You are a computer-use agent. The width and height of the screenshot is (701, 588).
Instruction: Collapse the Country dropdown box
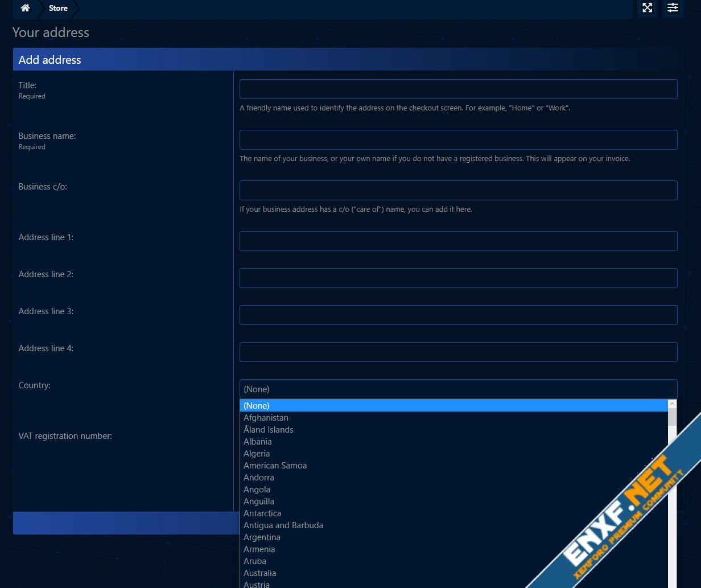coord(458,389)
